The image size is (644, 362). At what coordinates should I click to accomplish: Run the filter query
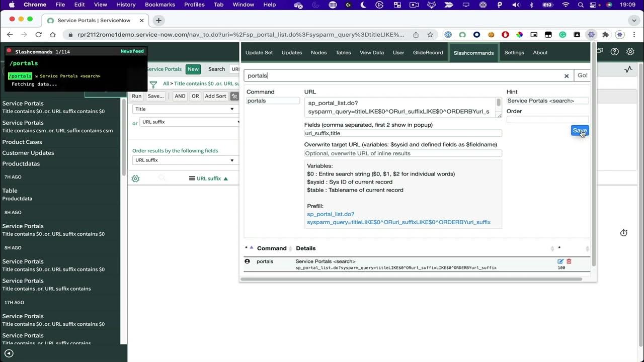click(136, 96)
